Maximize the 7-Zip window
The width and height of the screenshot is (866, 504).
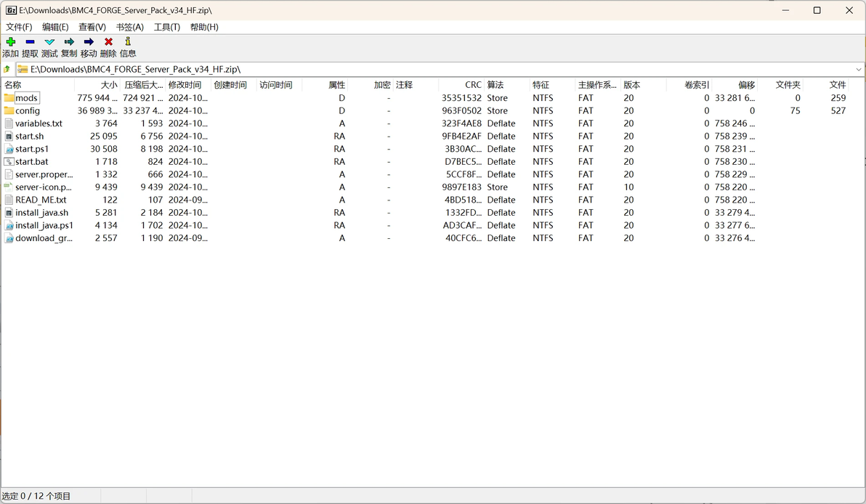[817, 10]
